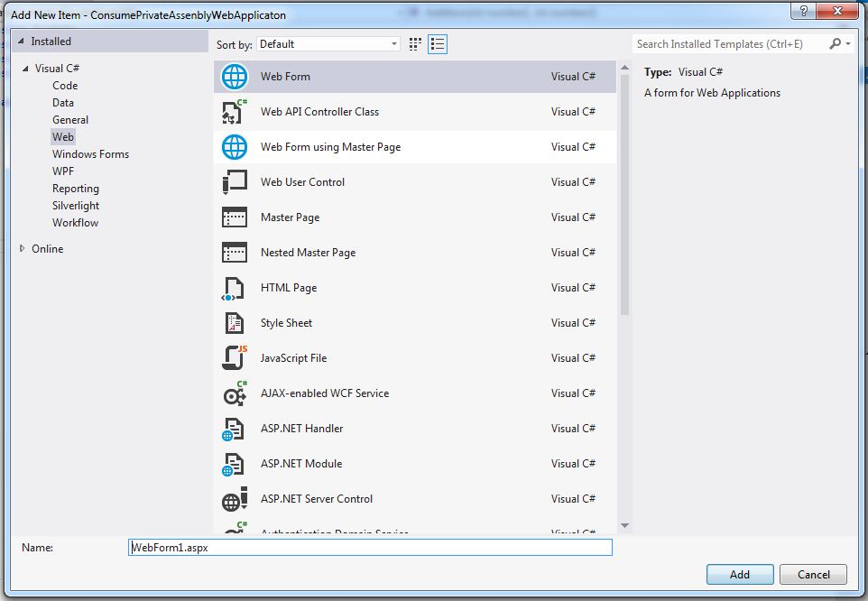This screenshot has height=601, width=868.
Task: Open search options dropdown arrow
Action: 848,43
